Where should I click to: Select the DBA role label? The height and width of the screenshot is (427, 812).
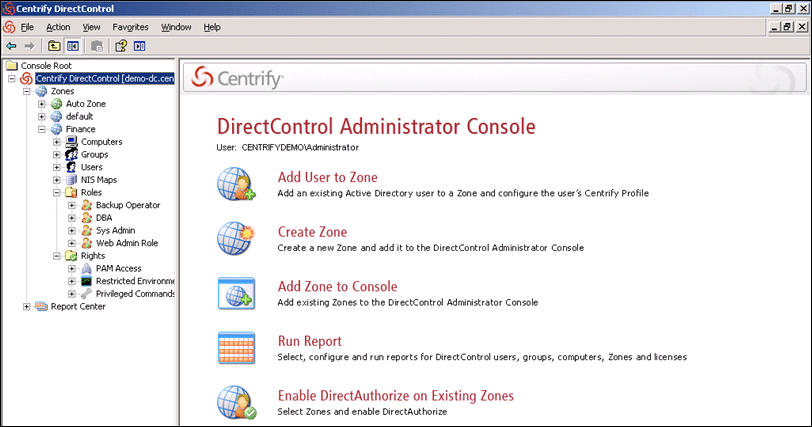[x=104, y=218]
